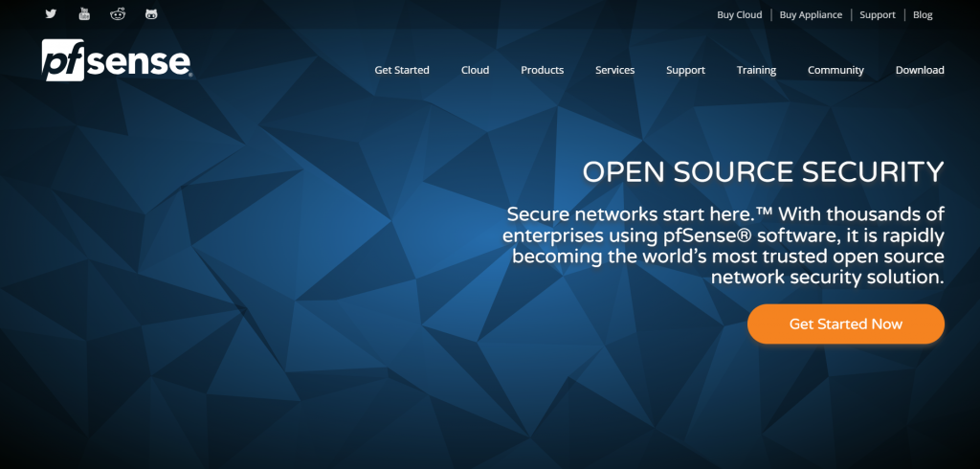Open the Get Started menu

(402, 70)
